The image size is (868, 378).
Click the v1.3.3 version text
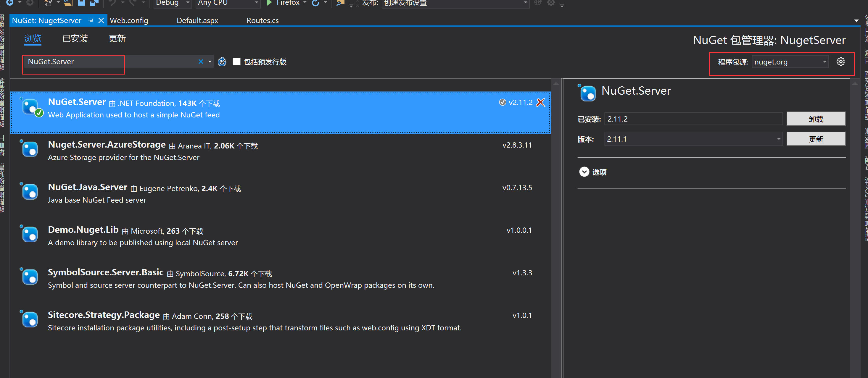(522, 273)
